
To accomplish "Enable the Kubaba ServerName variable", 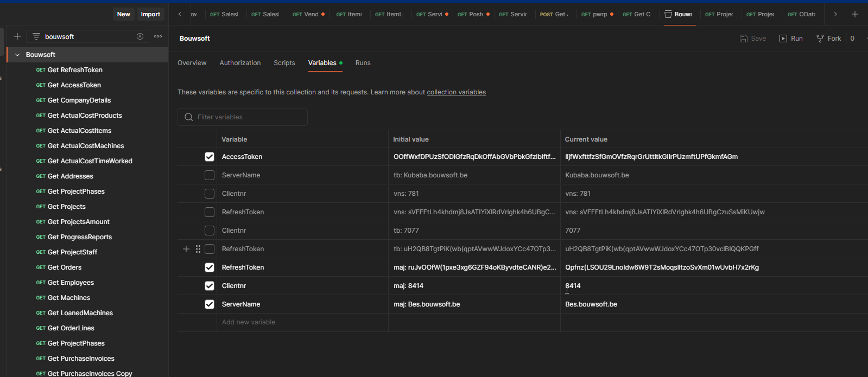I will [210, 175].
